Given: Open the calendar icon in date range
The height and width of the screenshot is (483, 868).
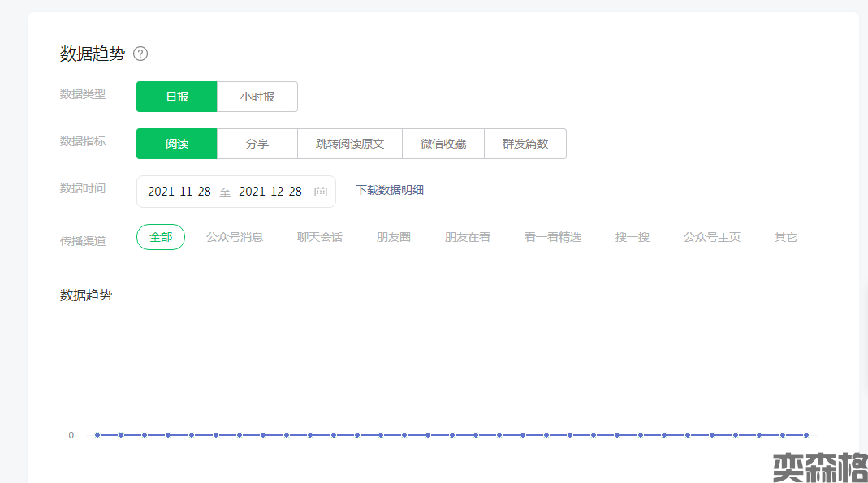Looking at the screenshot, I should (x=321, y=192).
